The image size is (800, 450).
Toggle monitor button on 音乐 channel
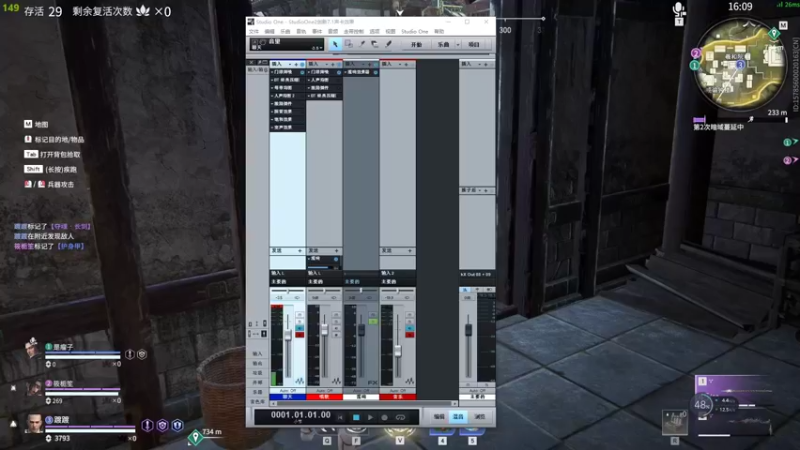[410, 328]
